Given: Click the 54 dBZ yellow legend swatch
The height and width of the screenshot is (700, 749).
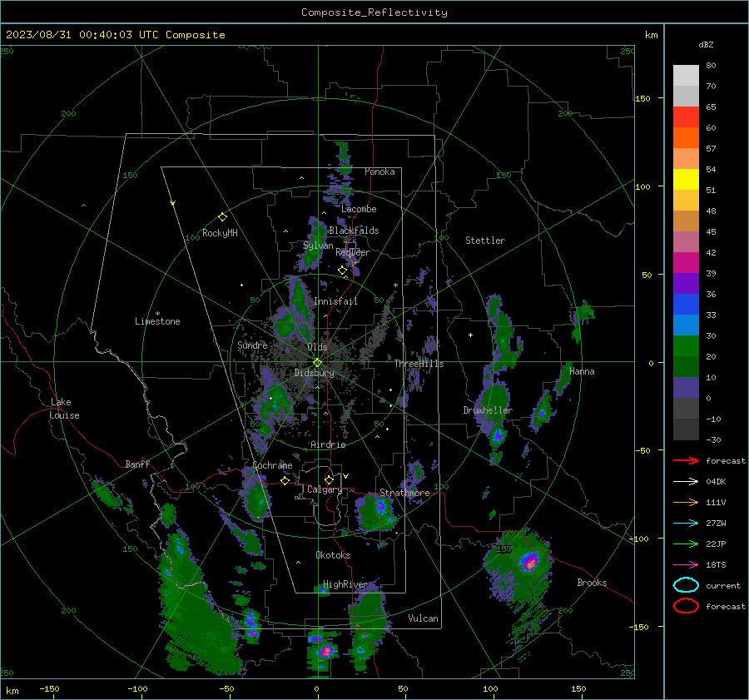Looking at the screenshot, I should [686, 179].
